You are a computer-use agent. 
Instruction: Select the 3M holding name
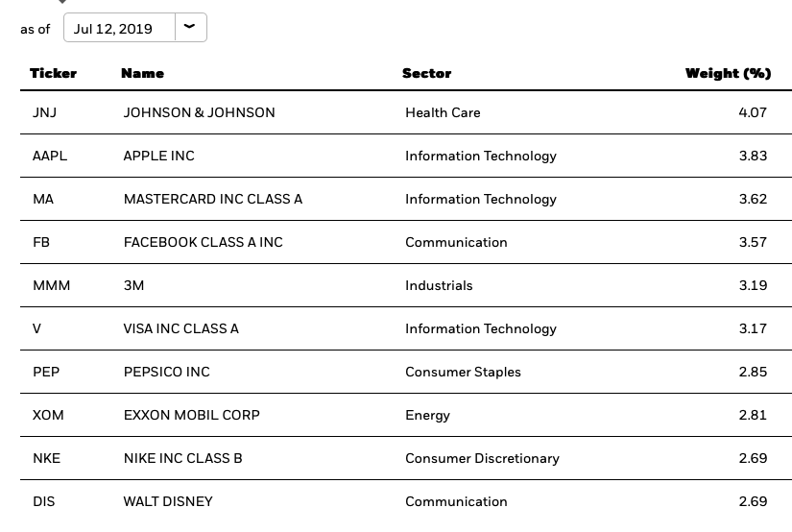coord(133,285)
